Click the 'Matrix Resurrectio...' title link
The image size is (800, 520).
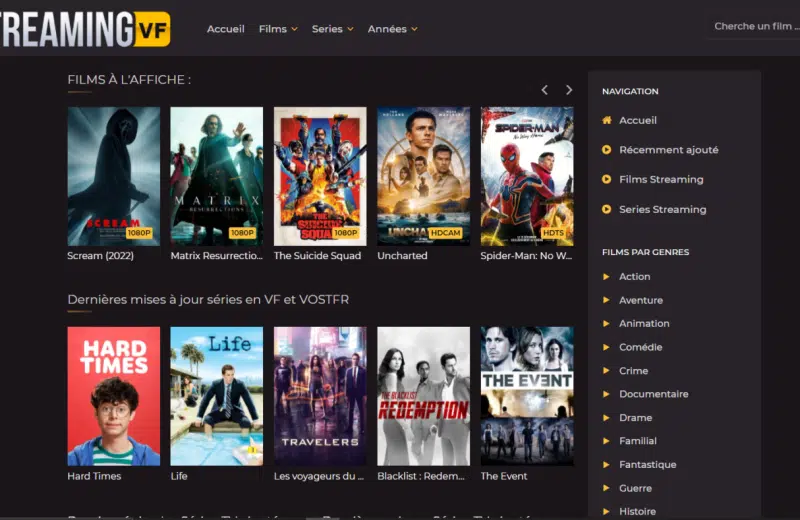click(216, 256)
